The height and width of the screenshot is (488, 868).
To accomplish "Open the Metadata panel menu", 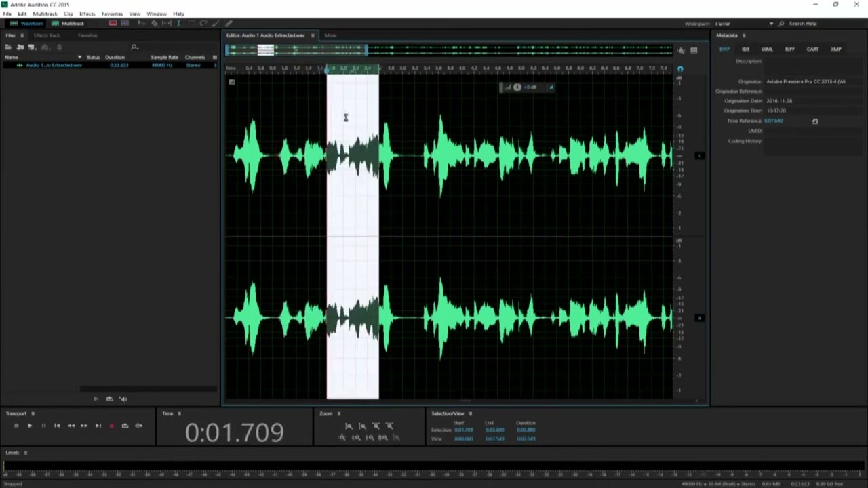I will tap(744, 35).
